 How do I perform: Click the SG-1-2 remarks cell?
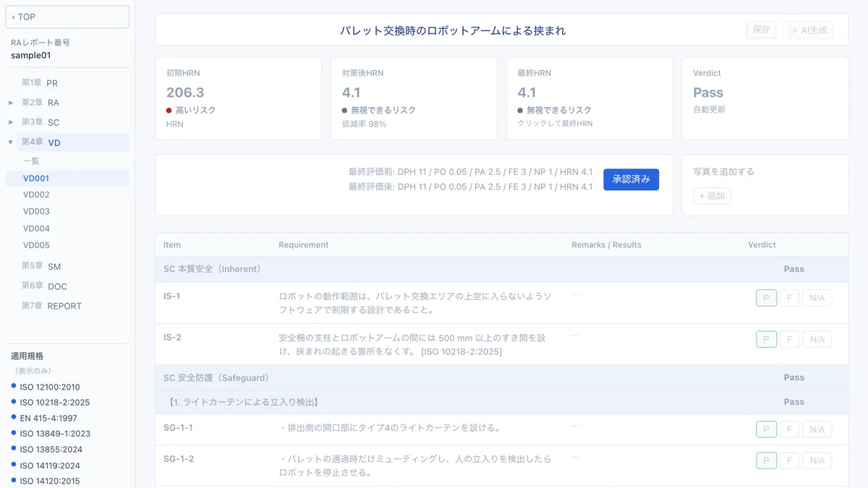(651, 466)
